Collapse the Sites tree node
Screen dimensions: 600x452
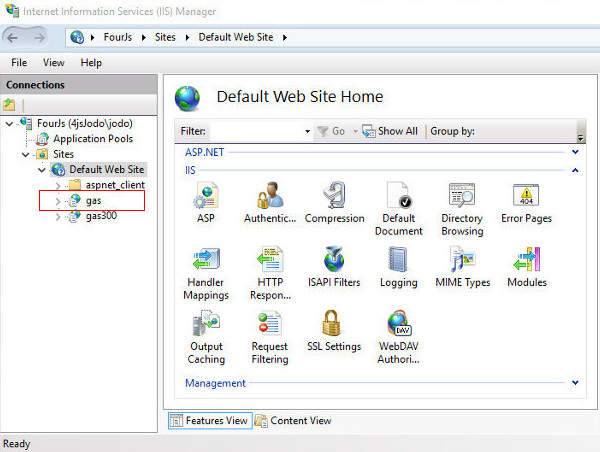click(27, 155)
